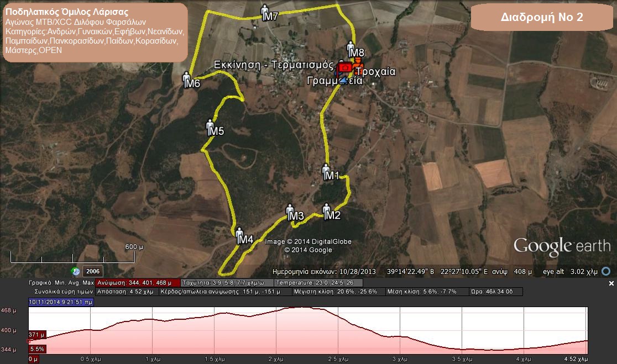Click the red start-finish flag icon

click(x=344, y=67)
